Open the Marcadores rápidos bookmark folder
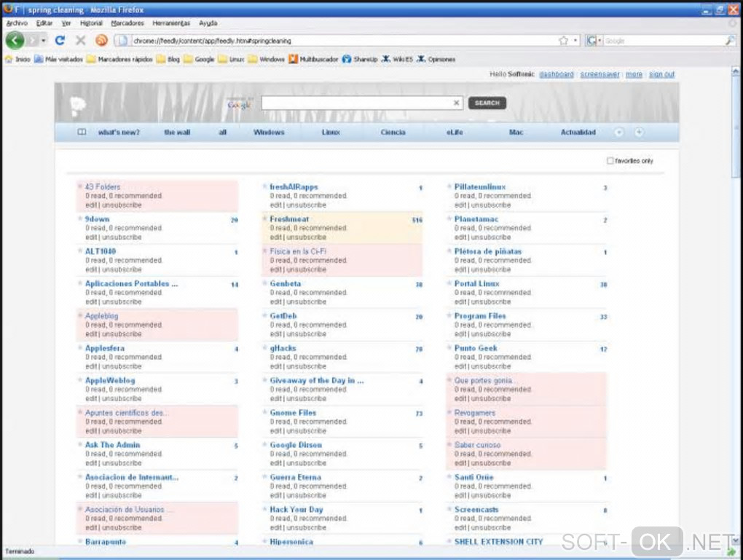This screenshot has height=560, width=743. coord(119,59)
